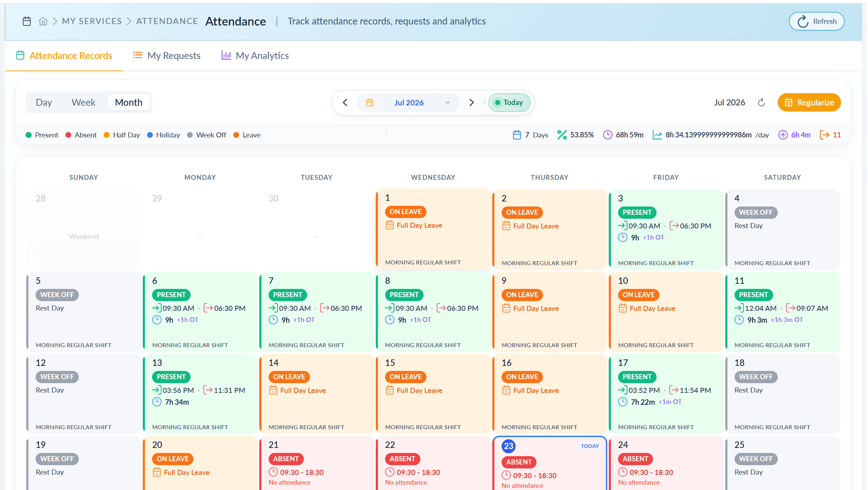Select the Month view option
Viewport: 868px width, 490px height.
click(x=129, y=103)
